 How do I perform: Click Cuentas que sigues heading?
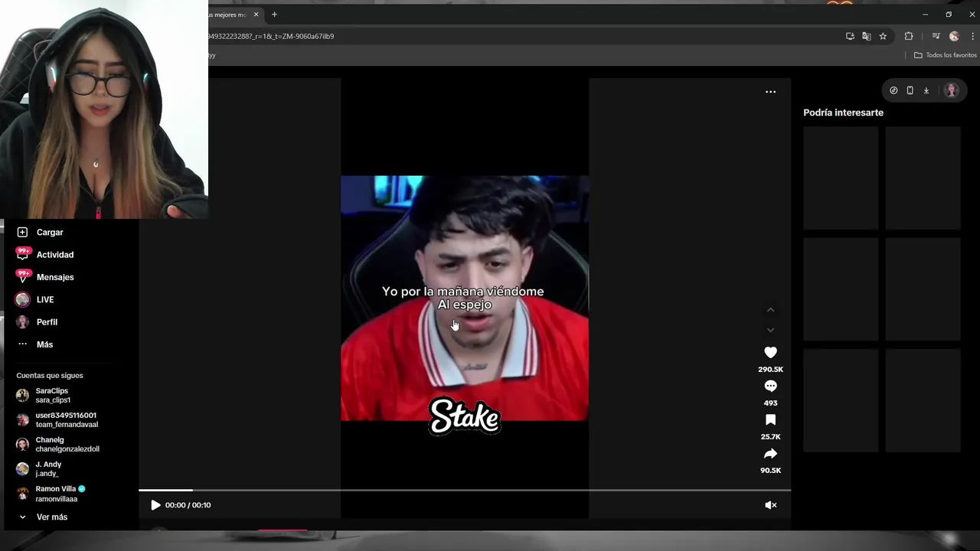(50, 376)
